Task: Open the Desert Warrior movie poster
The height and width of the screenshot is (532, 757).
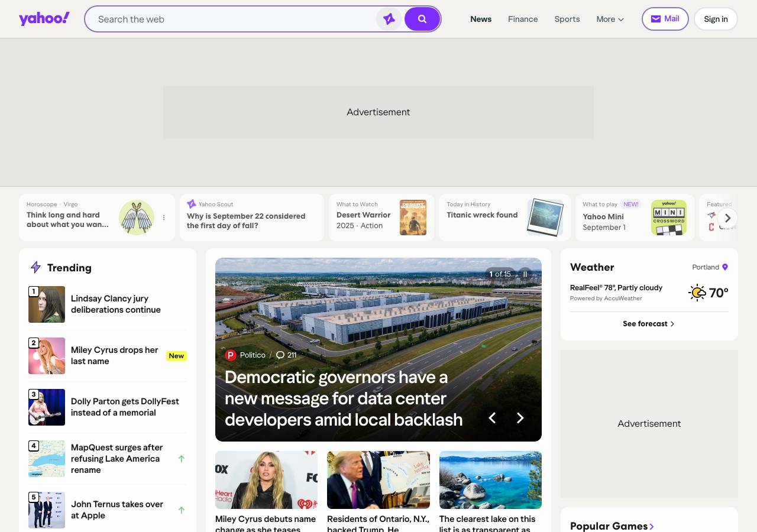Action: [413, 218]
